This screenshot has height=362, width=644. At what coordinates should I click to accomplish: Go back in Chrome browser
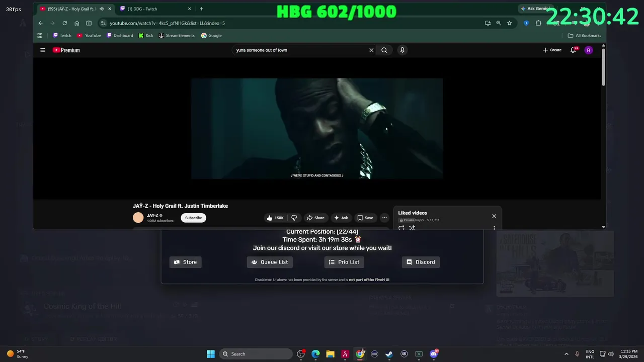point(41,23)
